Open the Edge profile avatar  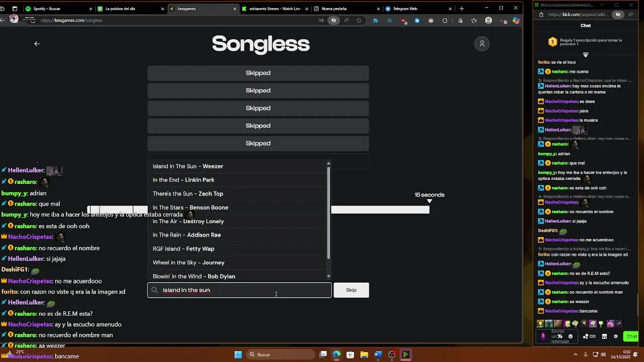coord(489,21)
